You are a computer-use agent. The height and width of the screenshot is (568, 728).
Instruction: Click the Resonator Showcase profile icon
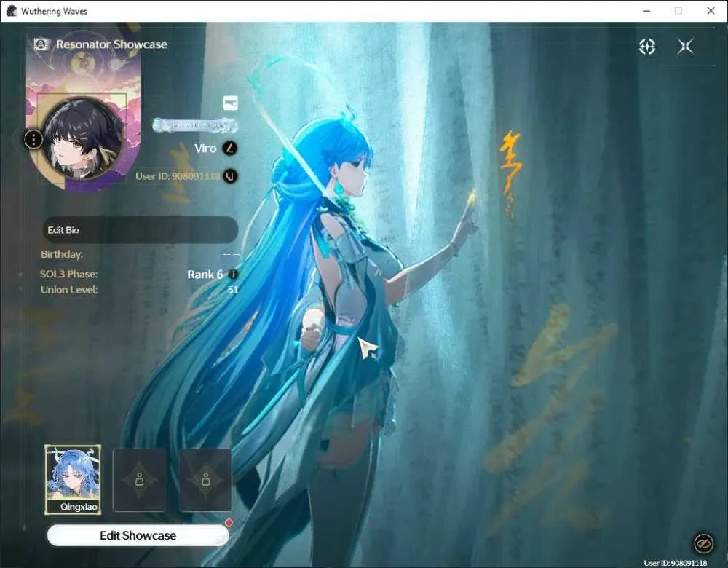tap(41, 44)
